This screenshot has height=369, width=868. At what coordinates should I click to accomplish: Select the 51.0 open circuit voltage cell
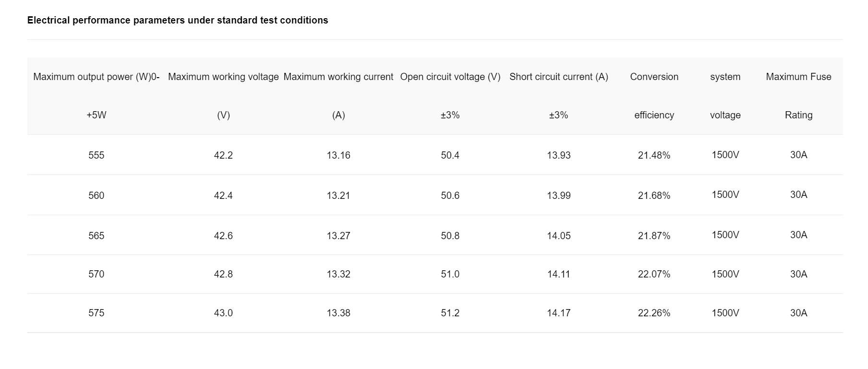tap(450, 274)
